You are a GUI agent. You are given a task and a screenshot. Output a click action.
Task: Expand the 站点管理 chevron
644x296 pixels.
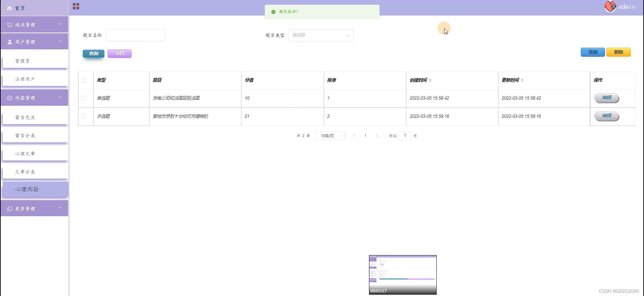point(60,24)
